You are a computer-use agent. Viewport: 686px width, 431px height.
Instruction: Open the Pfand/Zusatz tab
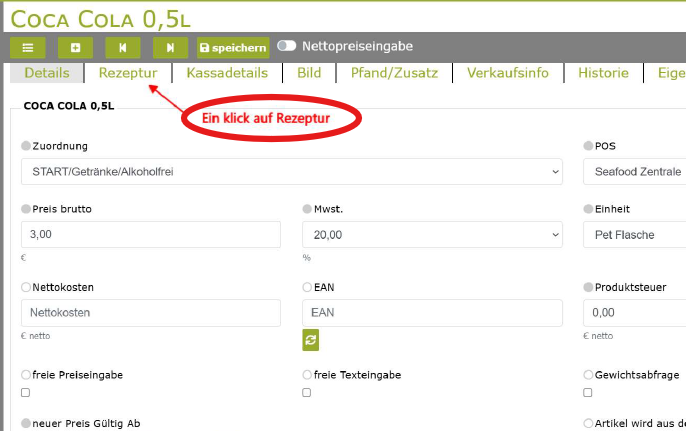[394, 73]
